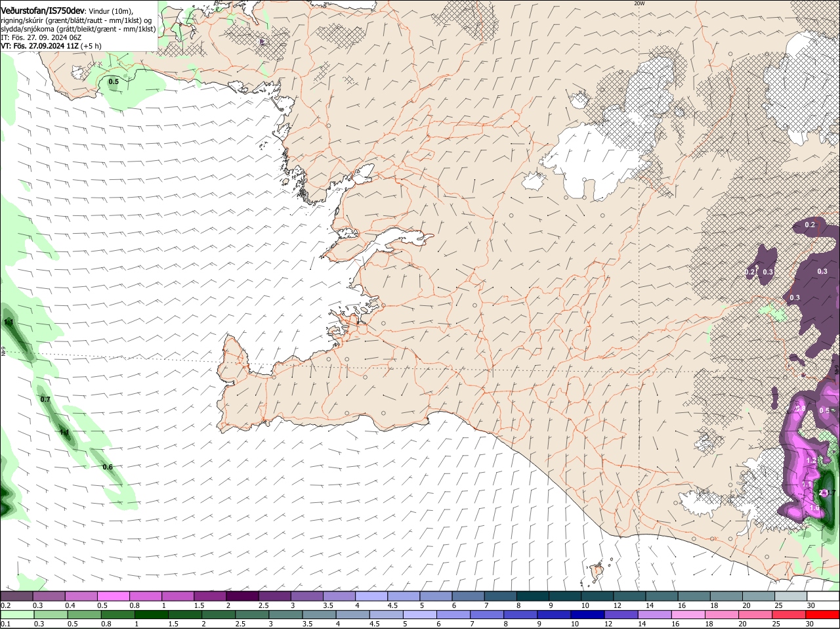Pick upper legend row swatch labeled 0.2
840x629 pixels.
[16, 596]
